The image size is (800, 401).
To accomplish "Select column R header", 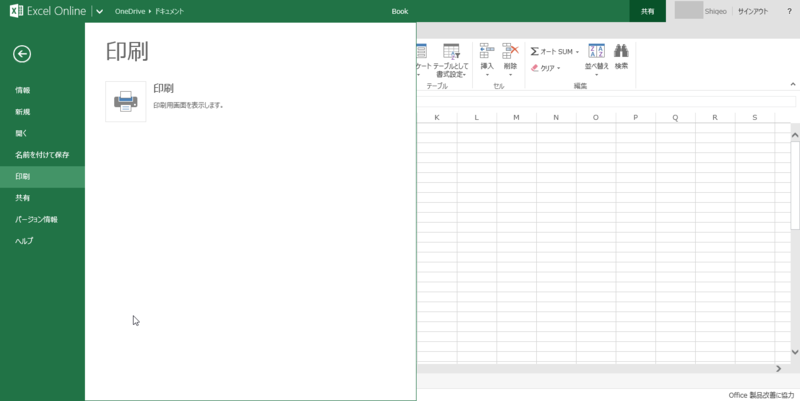I will pos(715,117).
